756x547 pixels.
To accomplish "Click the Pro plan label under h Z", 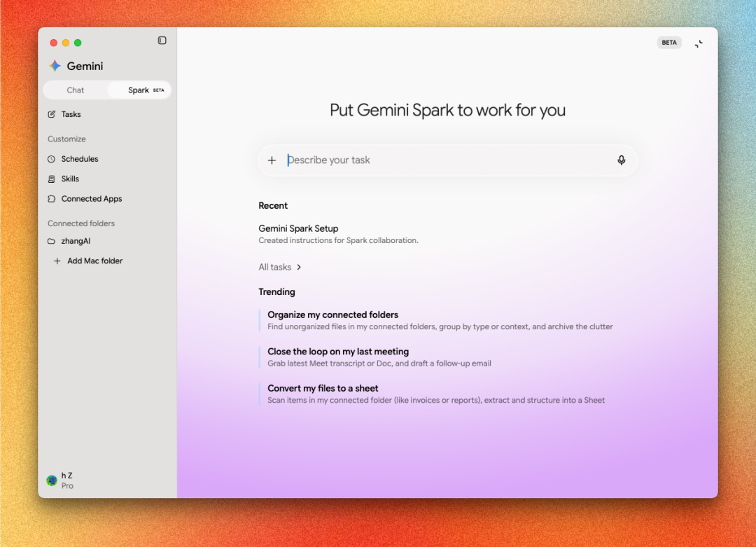I will pyautogui.click(x=67, y=486).
